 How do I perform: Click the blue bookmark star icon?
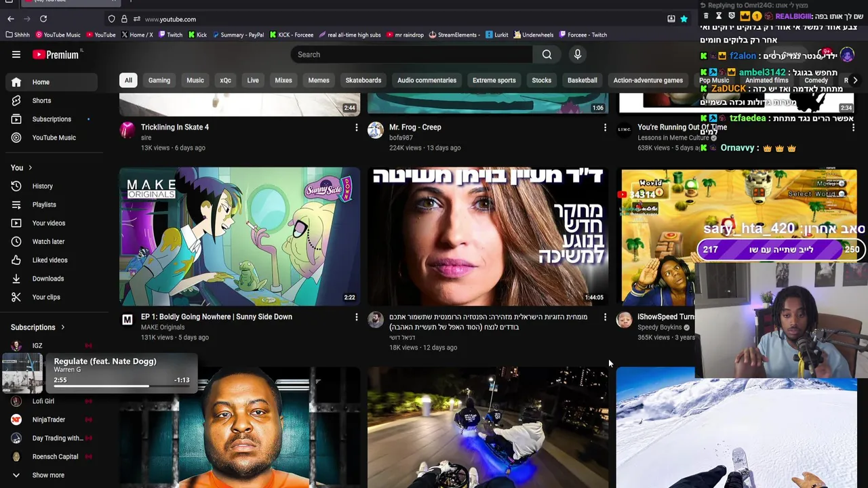point(684,19)
